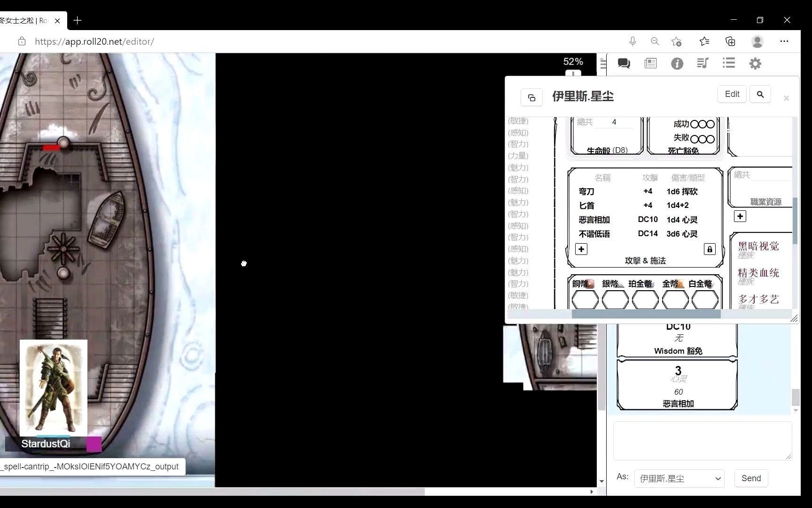Open the My Settings gear tab
This screenshot has width=812, height=508.
pos(755,63)
